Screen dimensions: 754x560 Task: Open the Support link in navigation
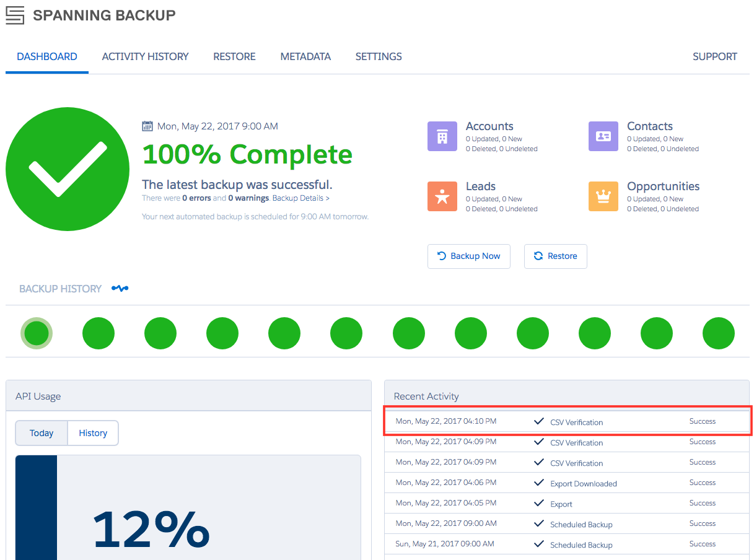[715, 56]
